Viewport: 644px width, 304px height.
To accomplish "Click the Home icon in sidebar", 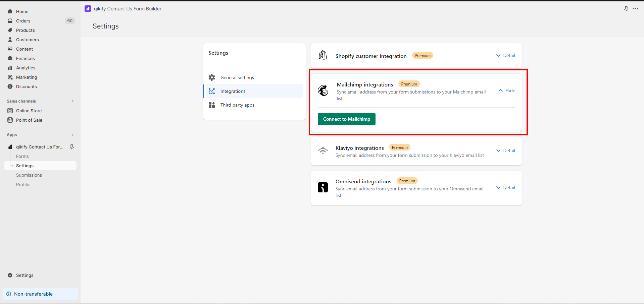I will (x=10, y=11).
